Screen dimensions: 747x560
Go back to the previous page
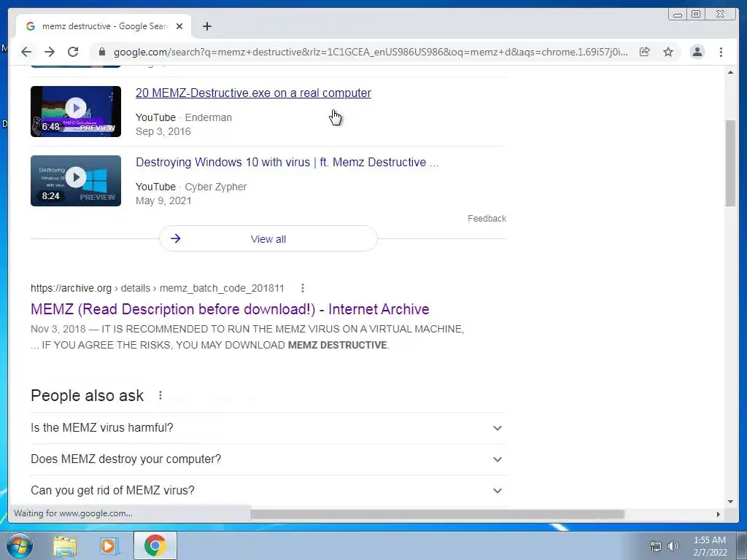pos(26,52)
